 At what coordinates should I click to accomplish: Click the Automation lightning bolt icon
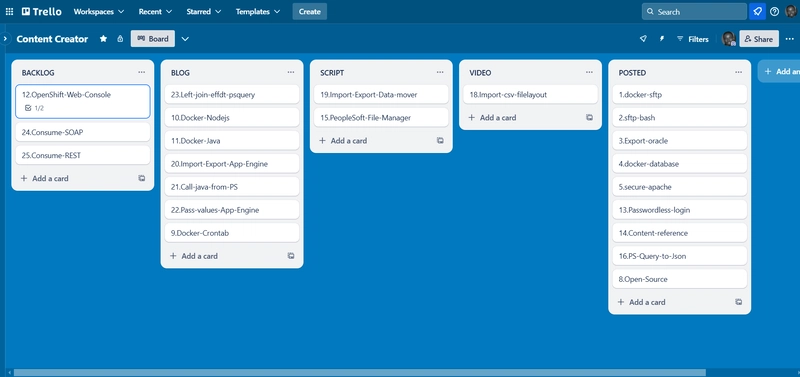coord(662,39)
